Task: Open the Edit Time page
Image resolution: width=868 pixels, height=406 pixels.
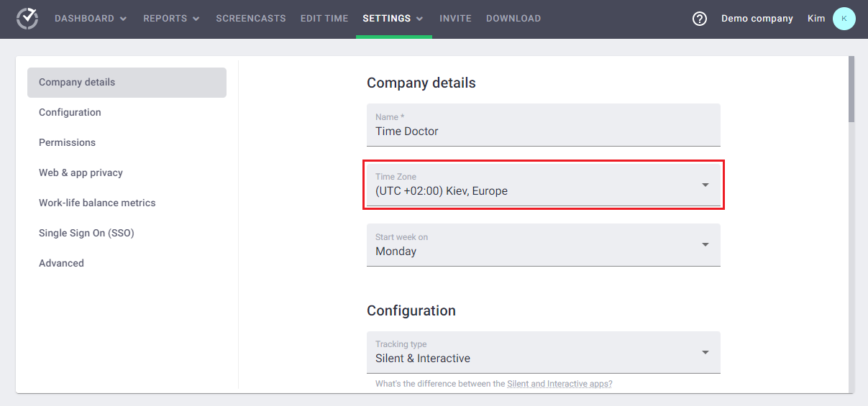Action: coord(324,19)
